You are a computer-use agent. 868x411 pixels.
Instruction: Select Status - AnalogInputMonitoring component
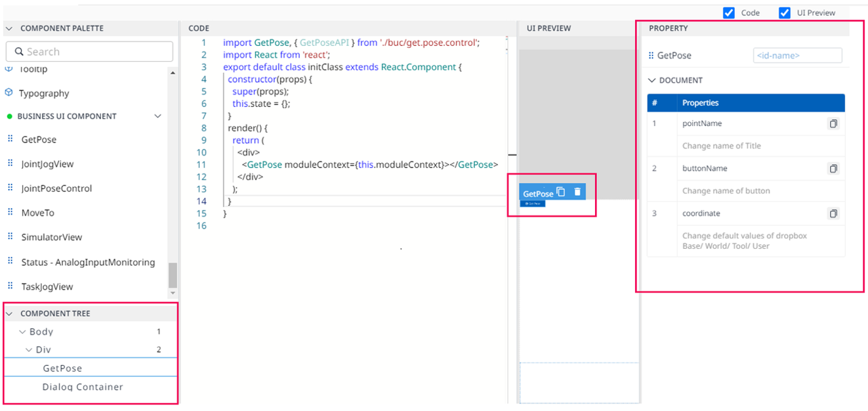(88, 262)
